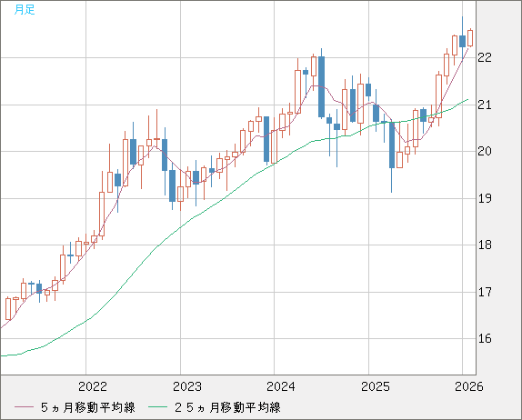
Task: Click the price axis value 19
Action: (x=485, y=198)
